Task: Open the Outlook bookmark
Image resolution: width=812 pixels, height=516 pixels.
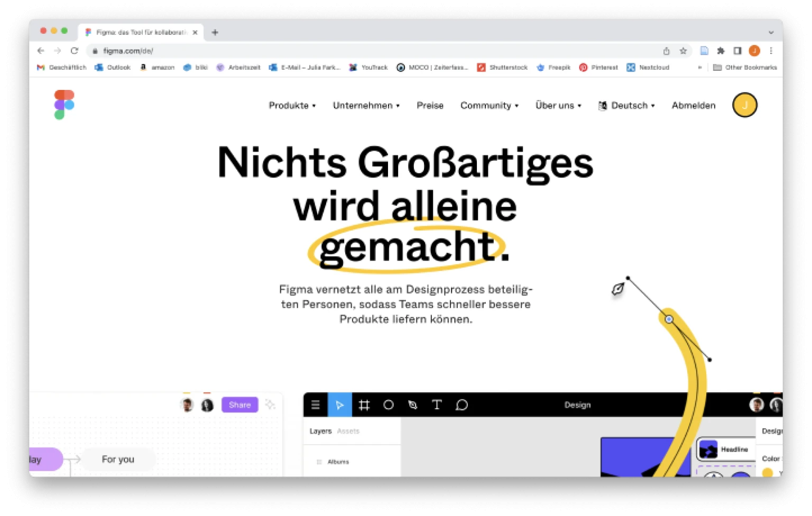Action: [x=112, y=68]
